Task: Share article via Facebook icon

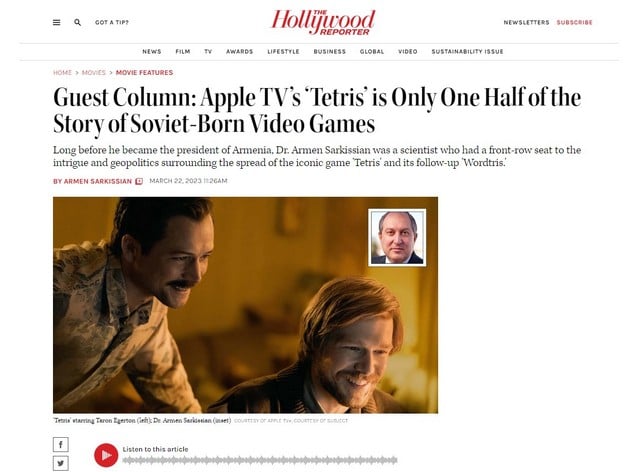Action: pyautogui.click(x=61, y=445)
